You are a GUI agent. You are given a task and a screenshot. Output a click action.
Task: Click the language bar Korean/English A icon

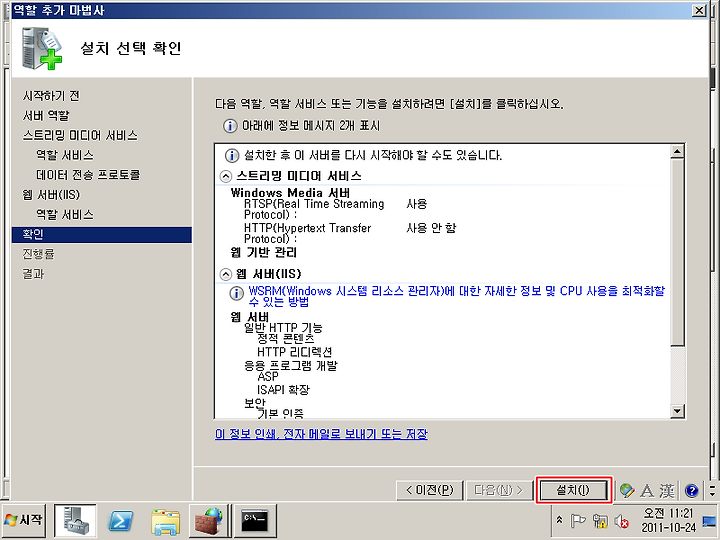647,490
